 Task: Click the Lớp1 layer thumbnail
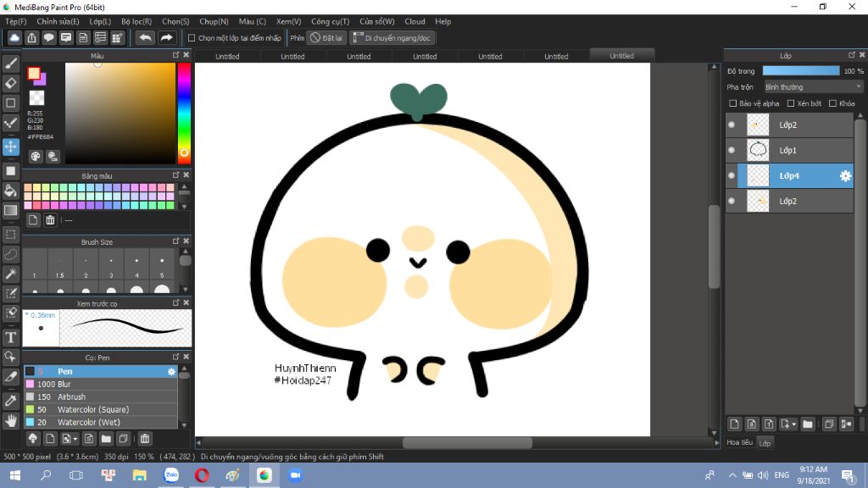pyautogui.click(x=758, y=150)
